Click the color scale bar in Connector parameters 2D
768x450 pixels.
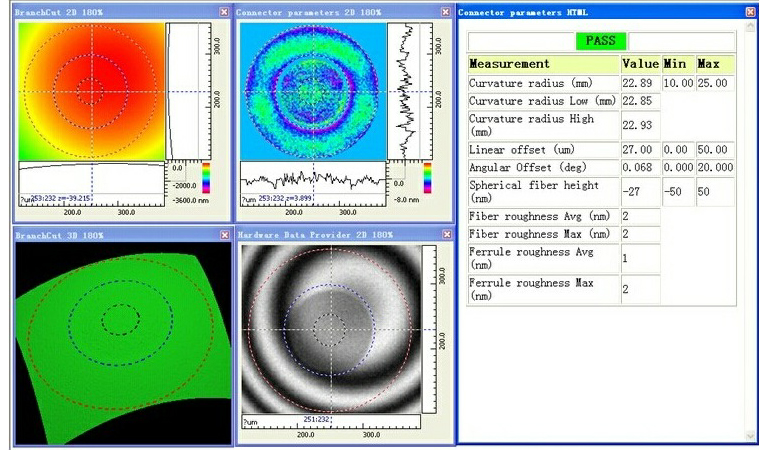tap(428, 177)
